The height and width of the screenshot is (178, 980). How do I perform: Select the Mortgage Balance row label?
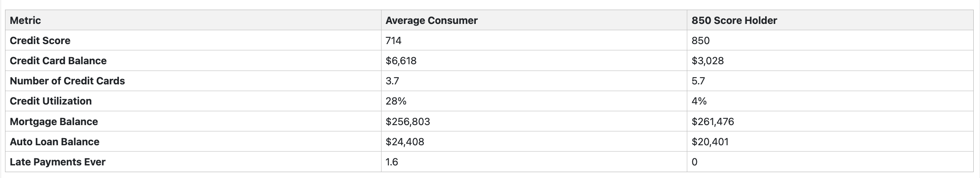pyautogui.click(x=54, y=121)
